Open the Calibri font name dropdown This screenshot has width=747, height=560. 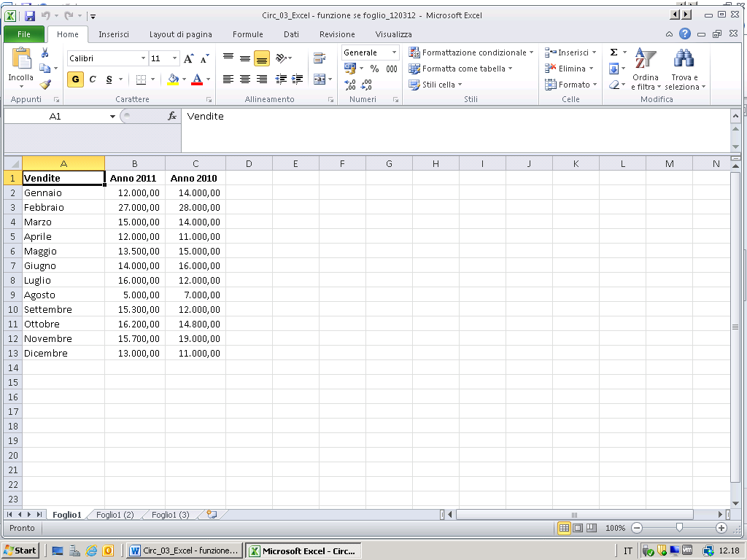coord(143,58)
